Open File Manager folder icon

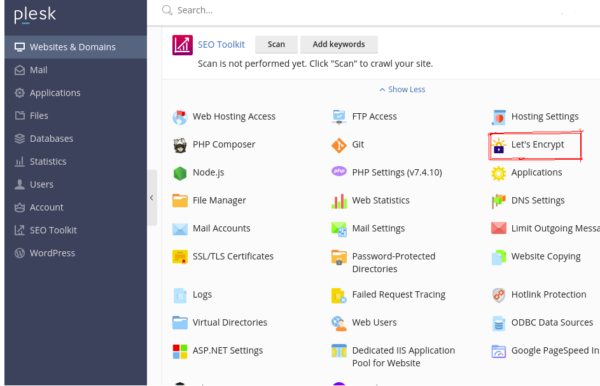click(x=179, y=200)
